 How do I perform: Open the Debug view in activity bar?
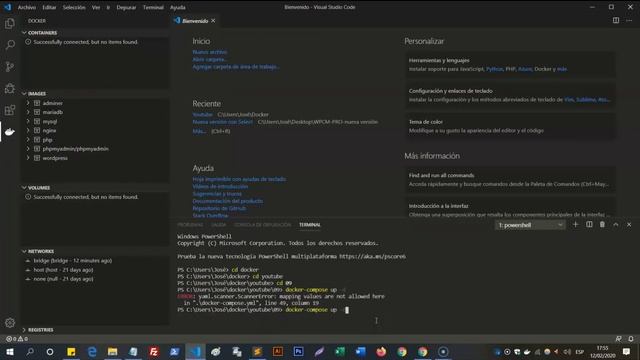point(10,88)
